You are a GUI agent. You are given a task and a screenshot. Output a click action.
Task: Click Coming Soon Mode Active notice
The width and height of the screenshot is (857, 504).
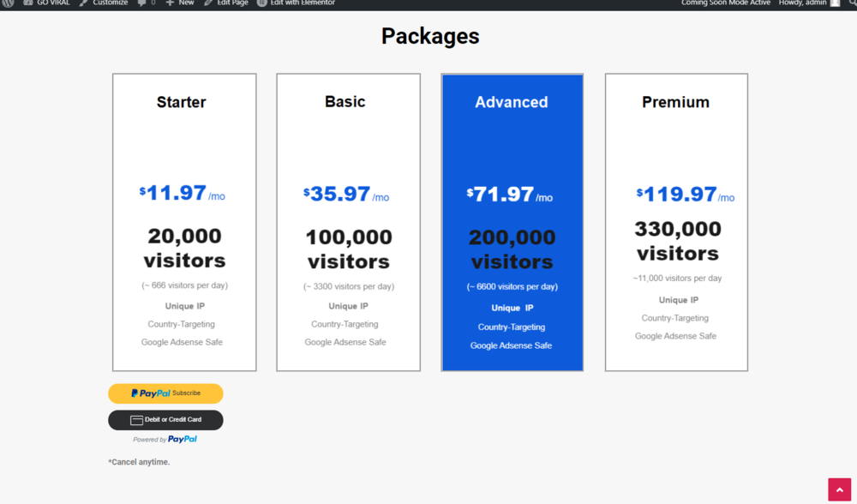click(x=725, y=3)
